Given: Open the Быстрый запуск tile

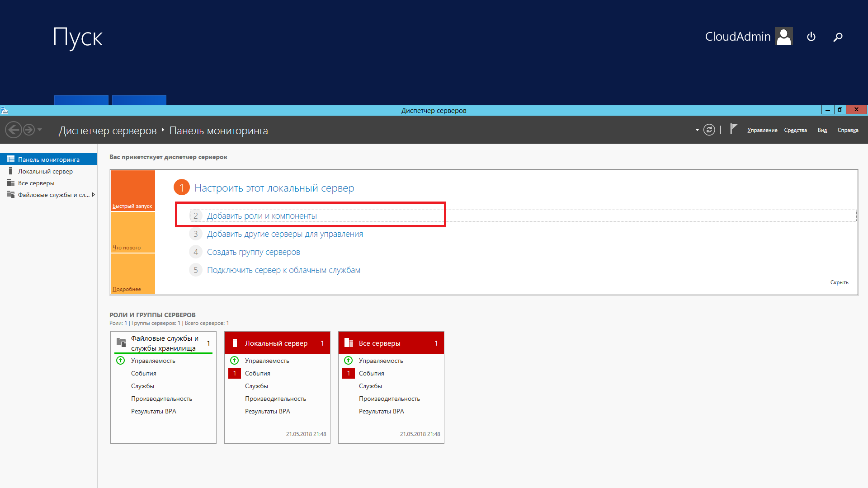Looking at the screenshot, I should pyautogui.click(x=133, y=191).
